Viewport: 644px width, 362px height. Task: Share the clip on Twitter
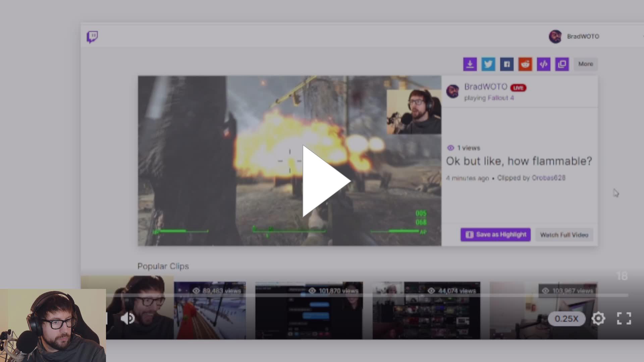click(x=488, y=64)
